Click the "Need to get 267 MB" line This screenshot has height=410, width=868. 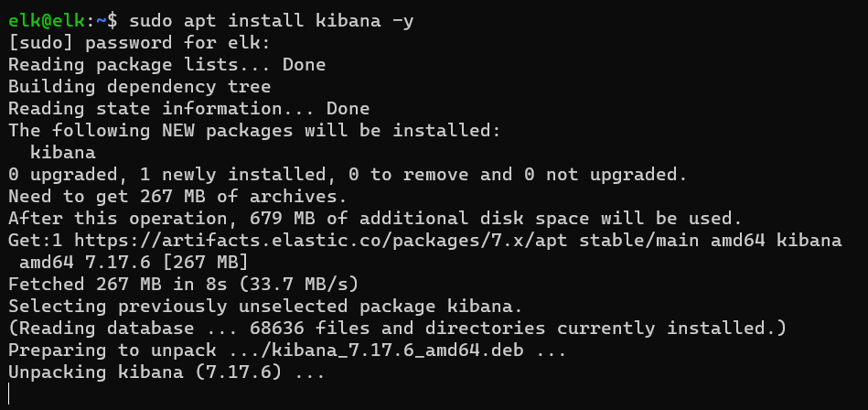tap(177, 197)
